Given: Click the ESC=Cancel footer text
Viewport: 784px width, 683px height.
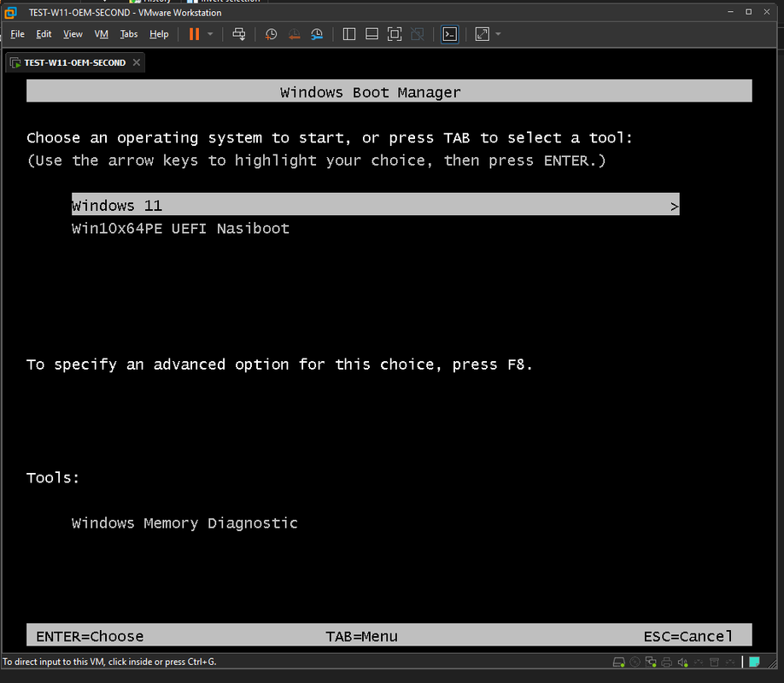Looking at the screenshot, I should [x=688, y=636].
